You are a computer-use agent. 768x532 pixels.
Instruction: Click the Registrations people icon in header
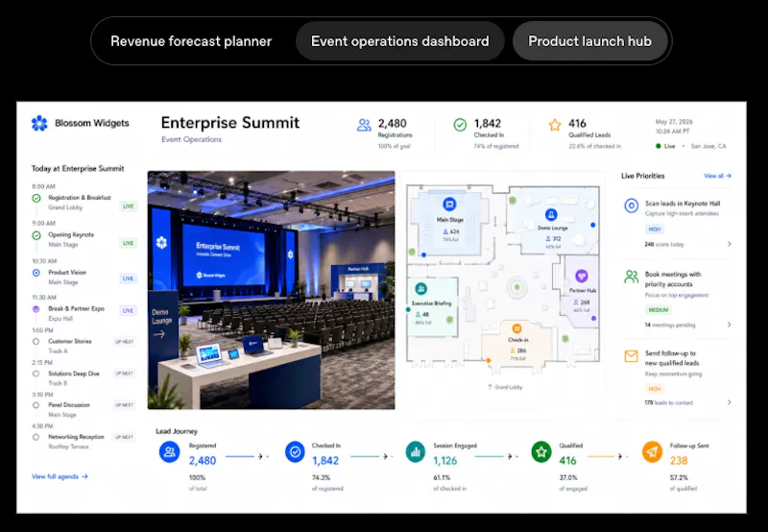[364, 126]
